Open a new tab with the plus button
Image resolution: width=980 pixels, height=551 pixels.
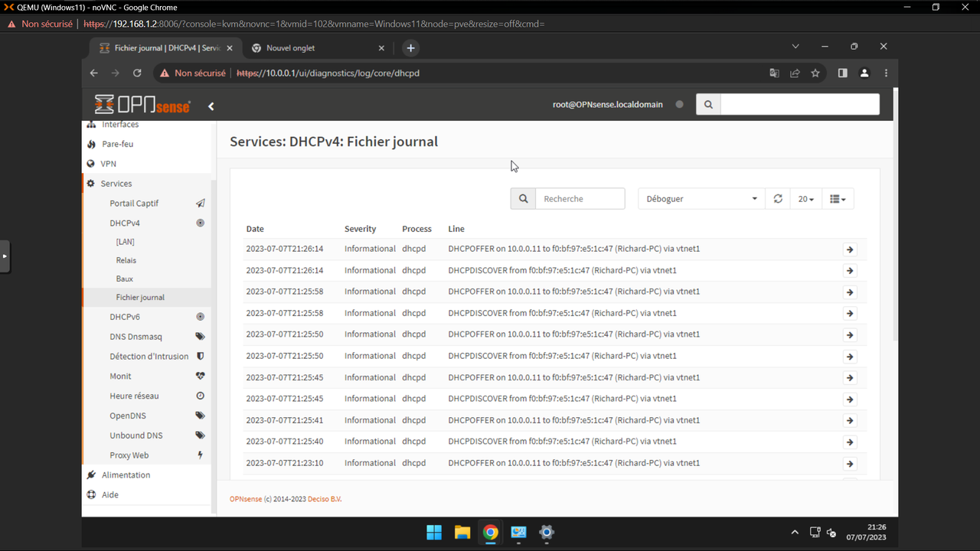[x=410, y=47]
